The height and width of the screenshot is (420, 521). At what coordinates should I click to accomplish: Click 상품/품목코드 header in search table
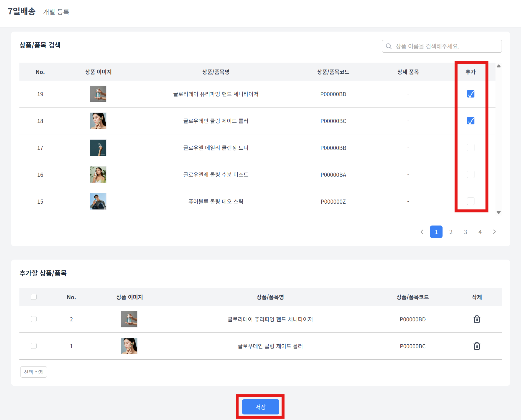pos(333,72)
